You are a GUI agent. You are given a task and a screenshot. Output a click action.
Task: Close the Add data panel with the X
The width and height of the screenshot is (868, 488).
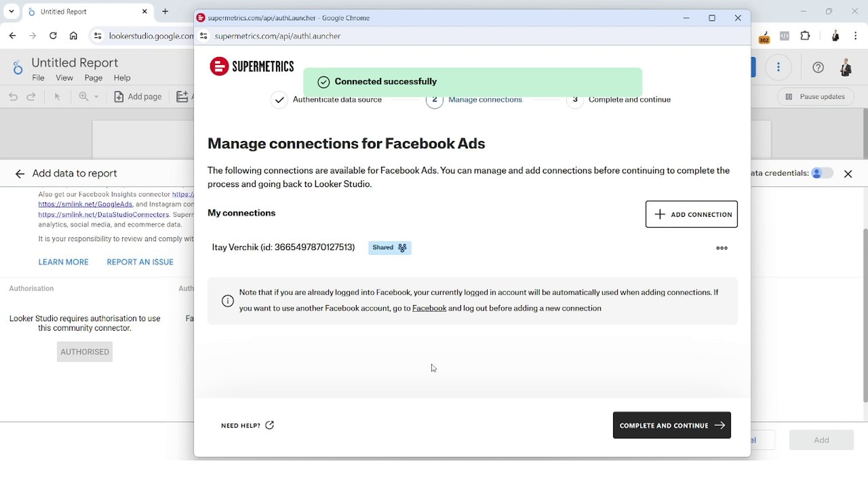coord(848,174)
